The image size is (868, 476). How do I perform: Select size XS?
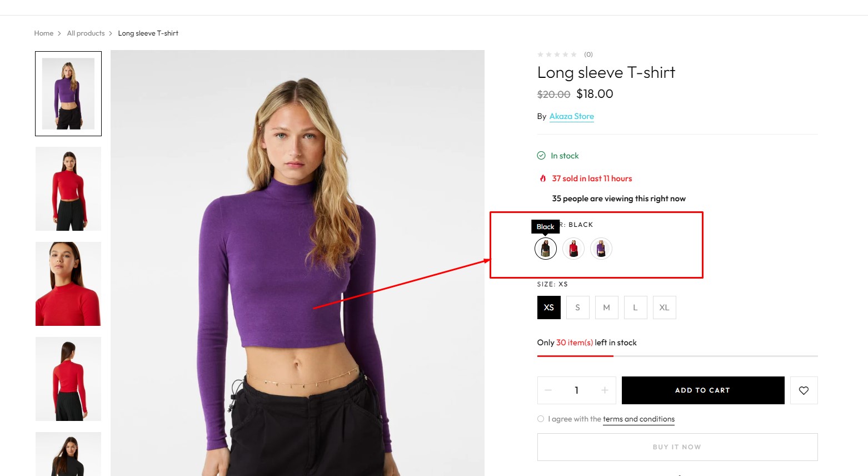pos(549,308)
